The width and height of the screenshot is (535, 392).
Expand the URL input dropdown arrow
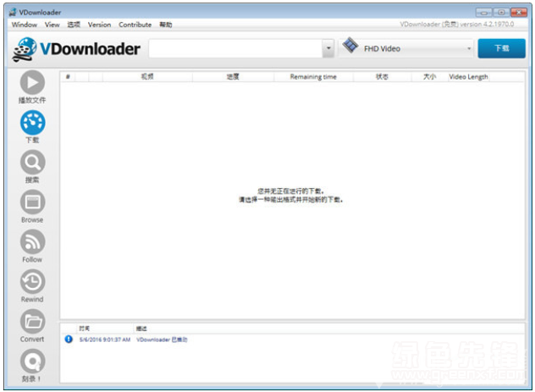coord(328,48)
